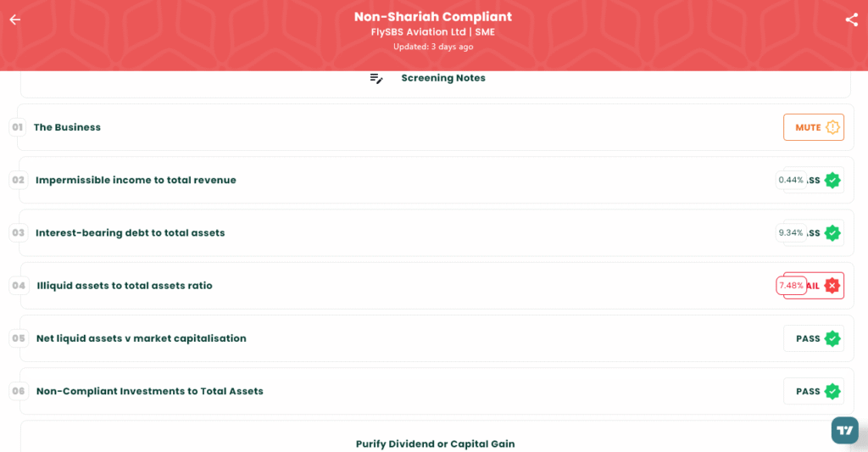Open Non-Compliant Investments to Total Assets row
This screenshot has height=452, width=868.
coord(437,392)
